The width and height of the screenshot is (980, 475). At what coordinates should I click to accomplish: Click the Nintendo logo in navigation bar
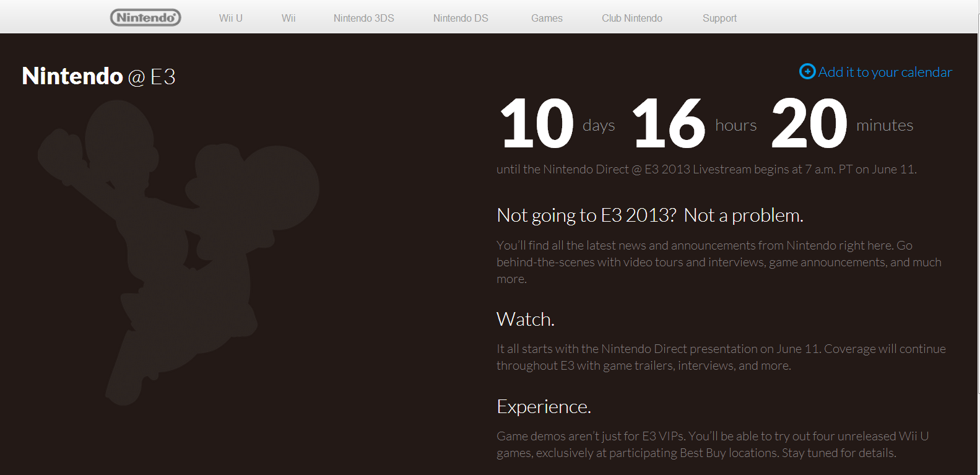point(145,17)
